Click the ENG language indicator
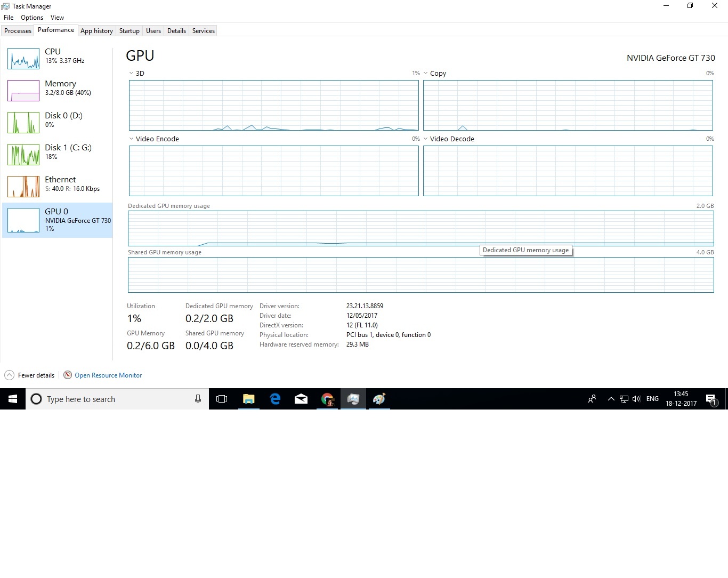The image size is (728, 578). 652,399
